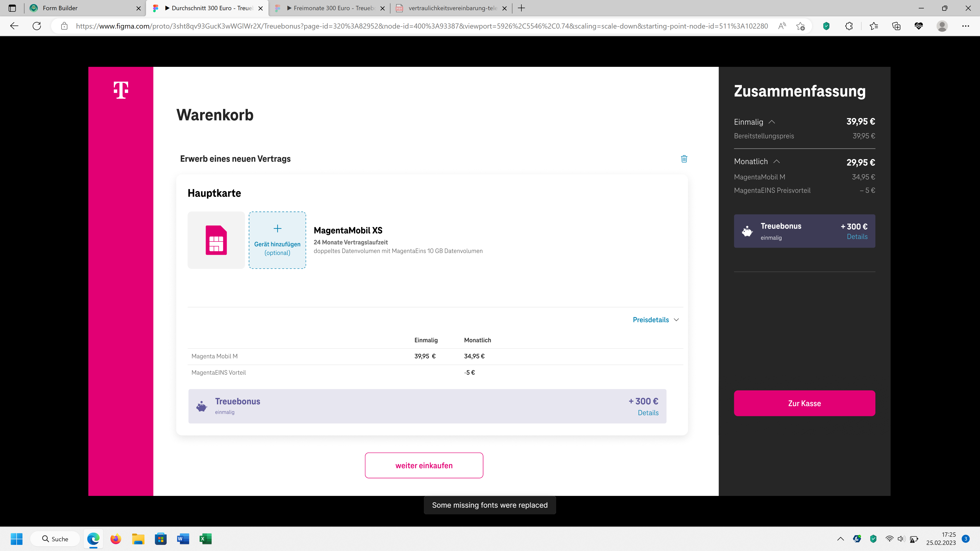The height and width of the screenshot is (551, 980).
Task: Open Word from taskbar
Action: coord(183,539)
